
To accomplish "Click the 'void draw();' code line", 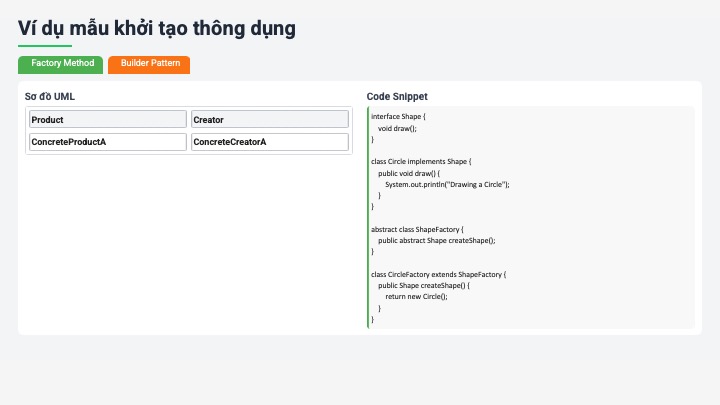I will click(x=397, y=129).
